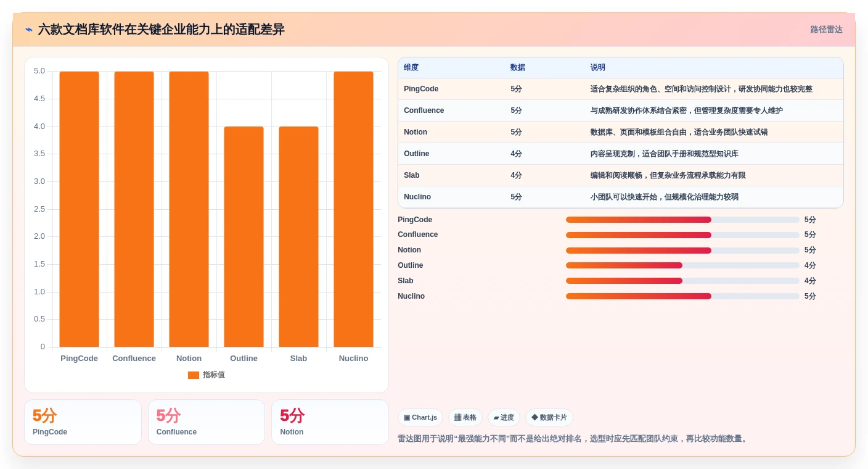Select the Slab table row name
Viewport: 868px width, 469px height.
pyautogui.click(x=412, y=175)
